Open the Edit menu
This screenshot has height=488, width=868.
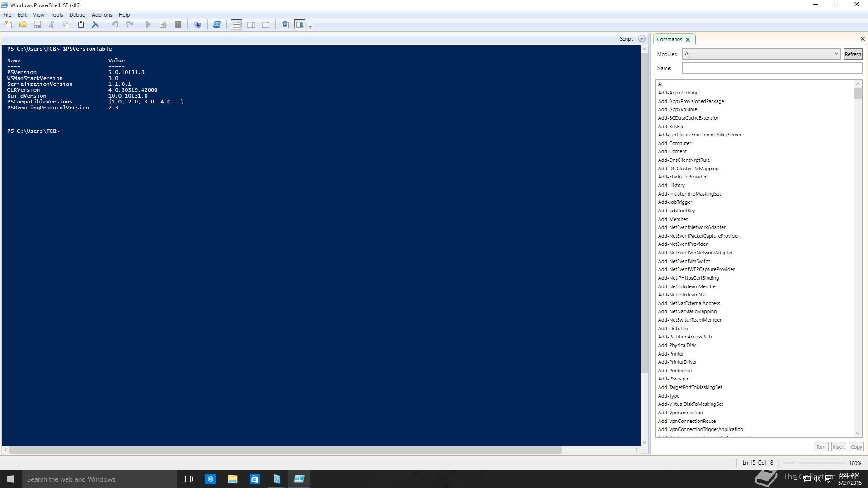coord(22,15)
